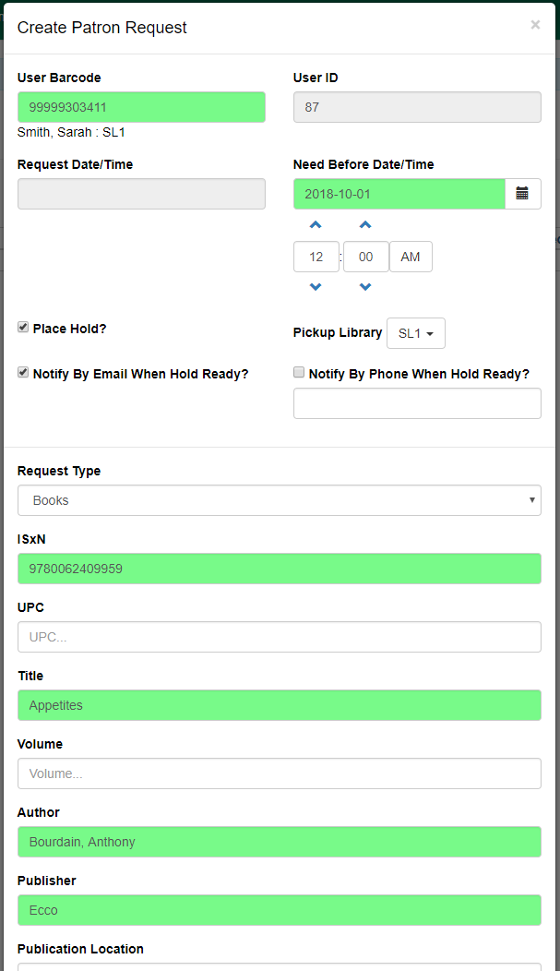Viewport: 560px width, 971px height.
Task: Click into the UPC field
Action: (x=279, y=637)
